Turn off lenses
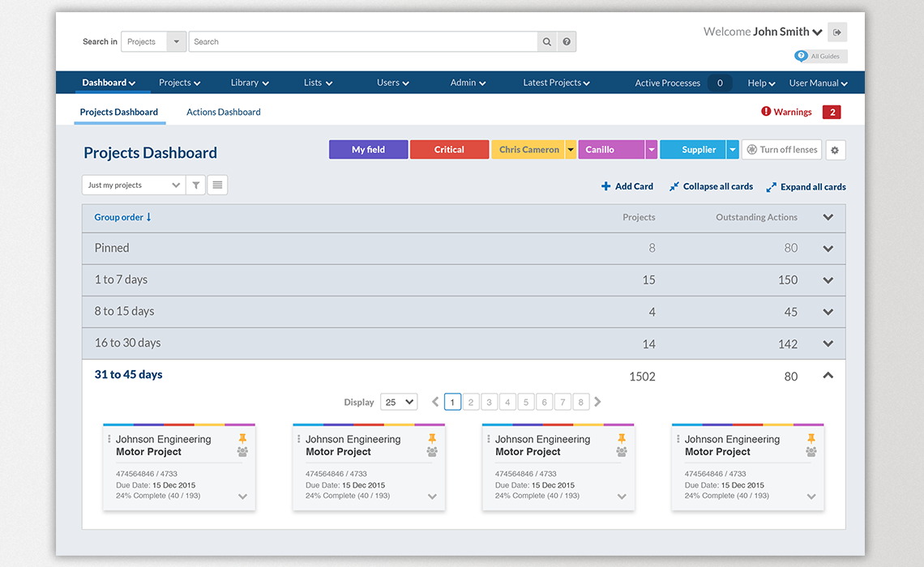This screenshot has width=924, height=567. [x=781, y=150]
